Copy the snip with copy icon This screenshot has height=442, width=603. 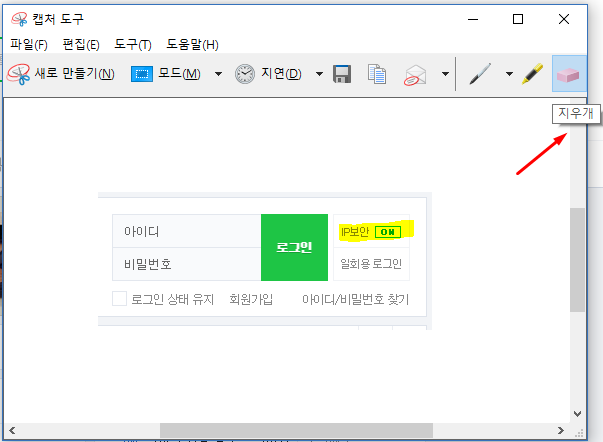pyautogui.click(x=377, y=74)
